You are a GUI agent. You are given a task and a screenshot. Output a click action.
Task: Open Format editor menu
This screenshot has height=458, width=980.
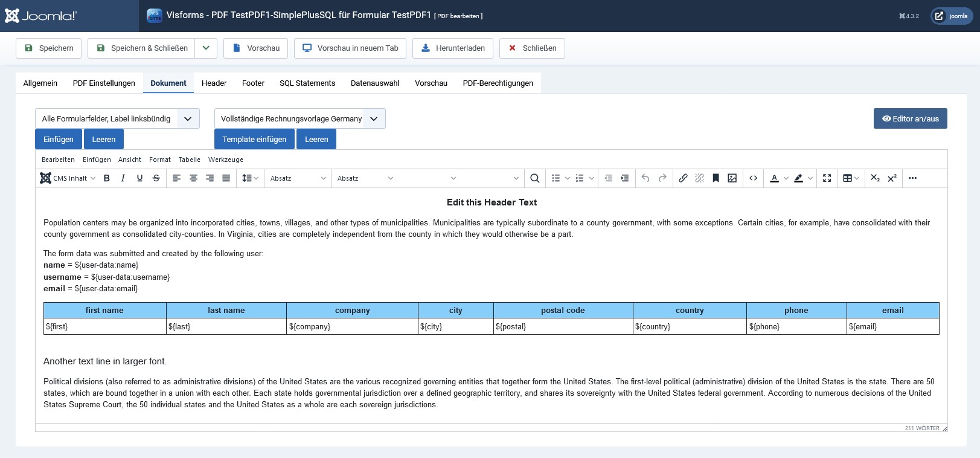coord(160,160)
